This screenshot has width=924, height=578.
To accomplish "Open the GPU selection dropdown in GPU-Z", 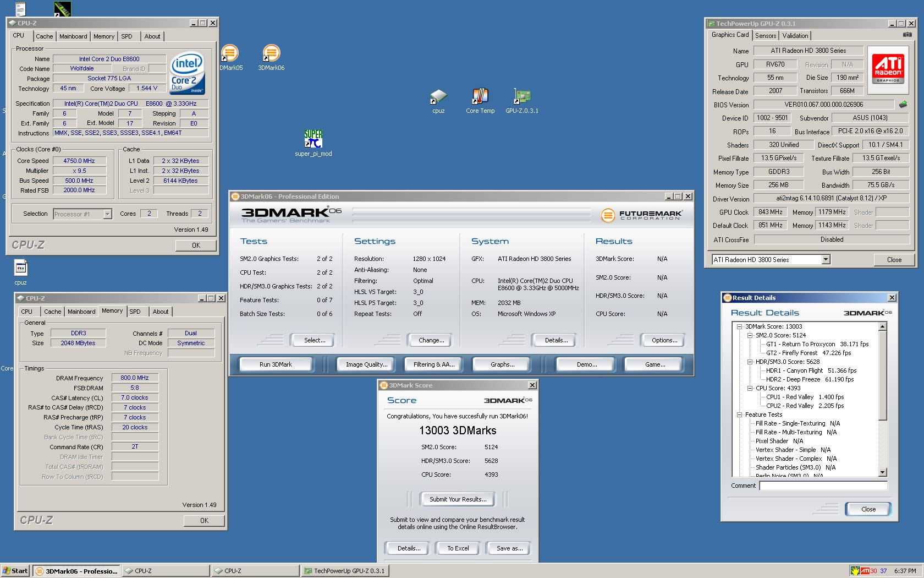I will tap(826, 259).
